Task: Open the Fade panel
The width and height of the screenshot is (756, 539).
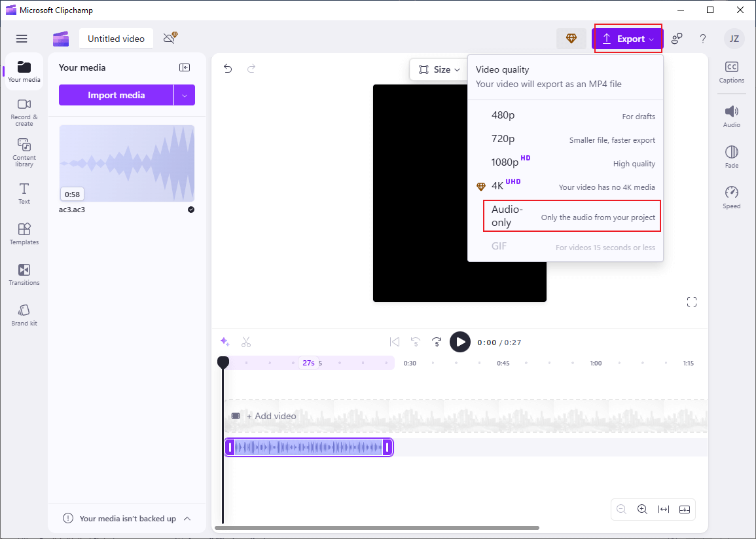Action: tap(731, 157)
